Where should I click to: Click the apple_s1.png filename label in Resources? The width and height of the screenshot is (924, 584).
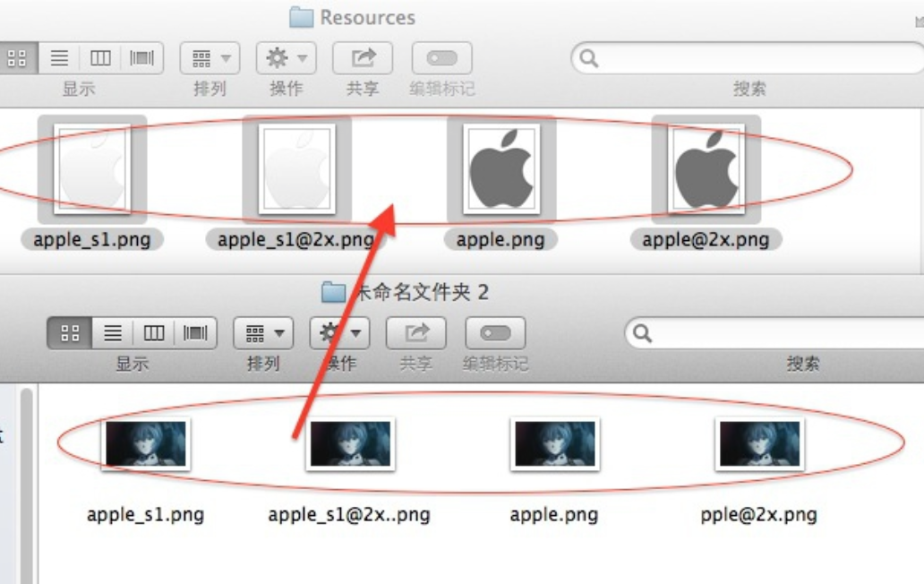coord(92,240)
